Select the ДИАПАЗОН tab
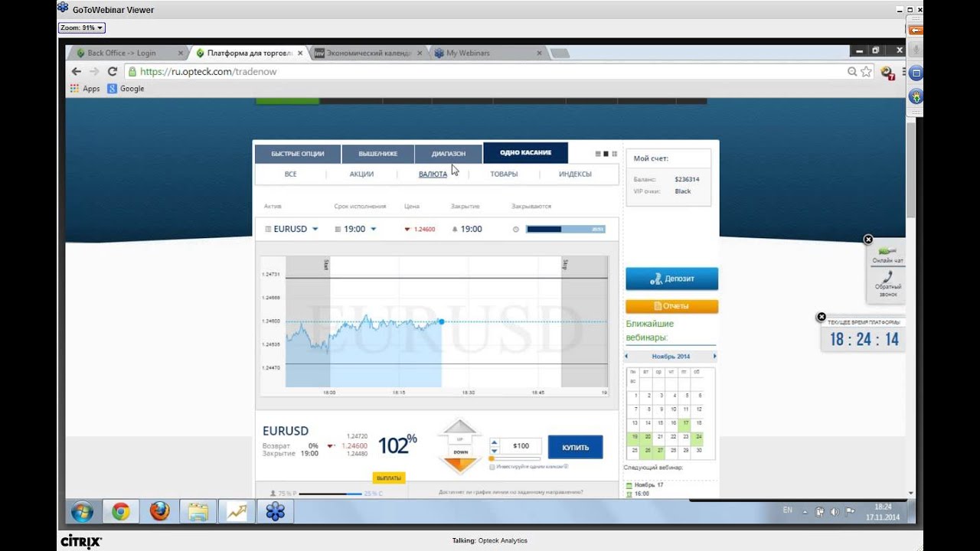This screenshot has width=980, height=551. tap(448, 154)
